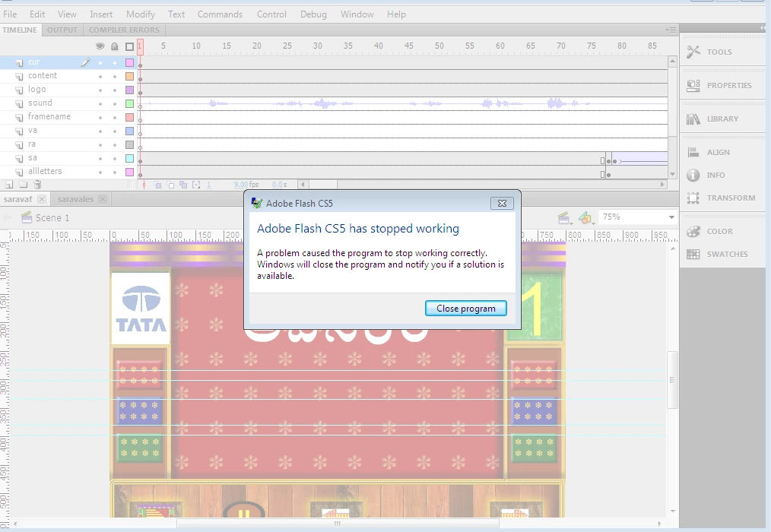Click the Delete layer trash icon

pos(37,185)
